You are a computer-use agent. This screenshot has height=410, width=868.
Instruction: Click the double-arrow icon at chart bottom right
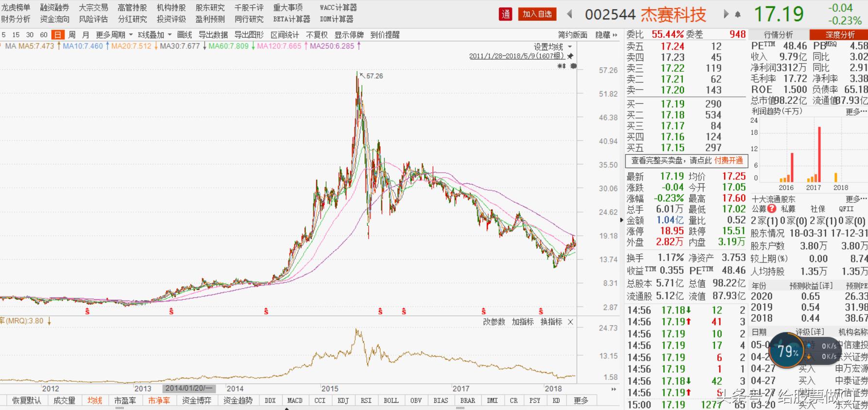(613, 389)
